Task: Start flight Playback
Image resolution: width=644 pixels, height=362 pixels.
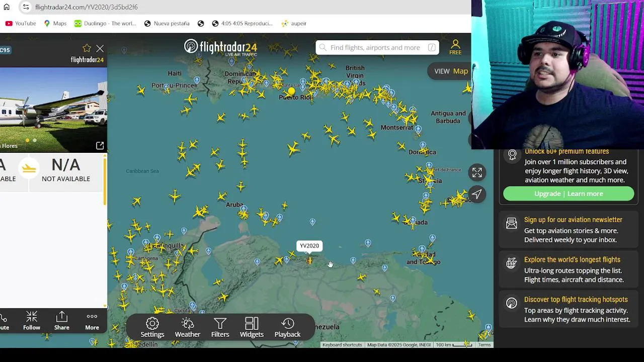Action: (x=287, y=327)
